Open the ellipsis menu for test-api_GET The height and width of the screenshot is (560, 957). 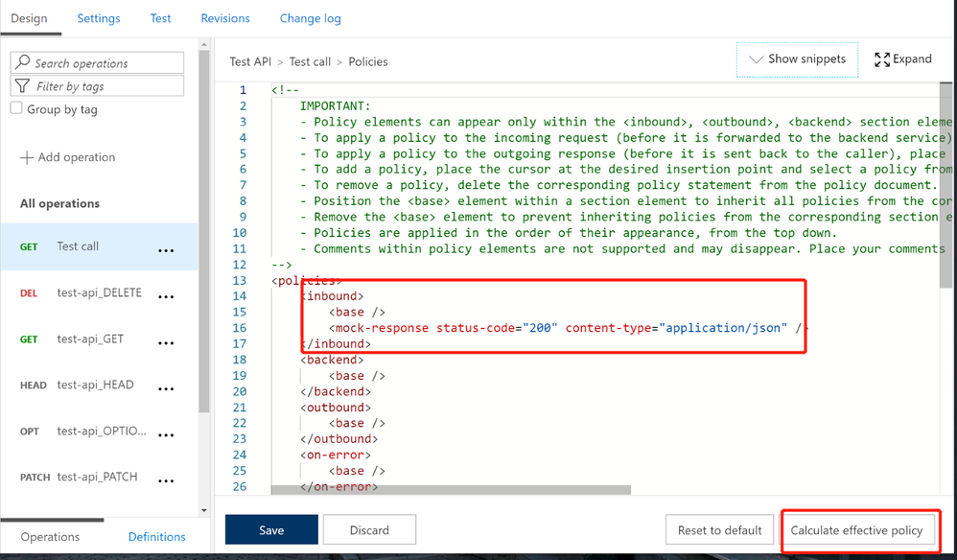(166, 343)
